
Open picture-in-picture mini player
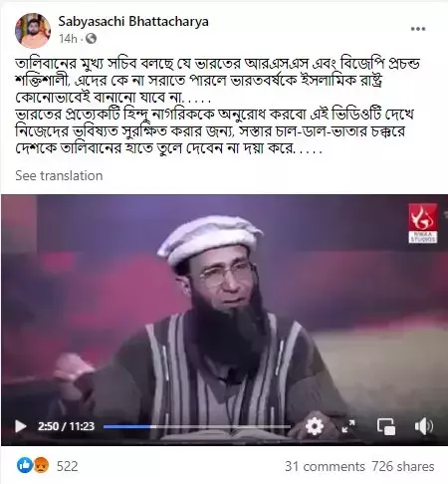click(386, 426)
